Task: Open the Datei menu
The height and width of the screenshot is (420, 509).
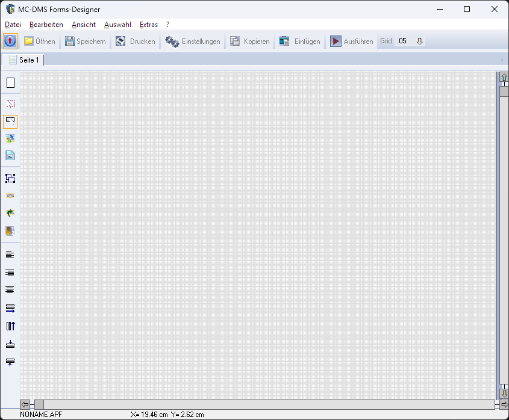Action: tap(13, 25)
